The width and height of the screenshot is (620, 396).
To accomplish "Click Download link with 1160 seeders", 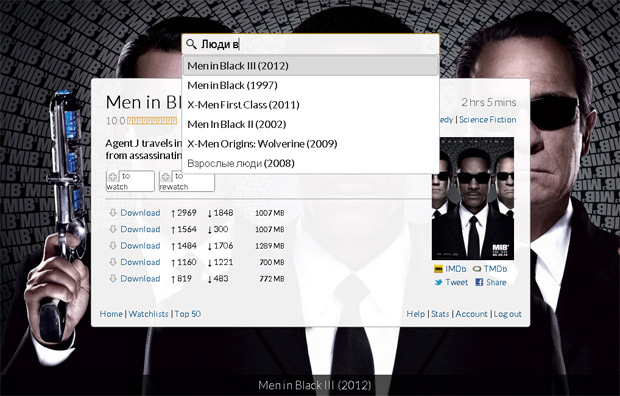I will point(140,262).
